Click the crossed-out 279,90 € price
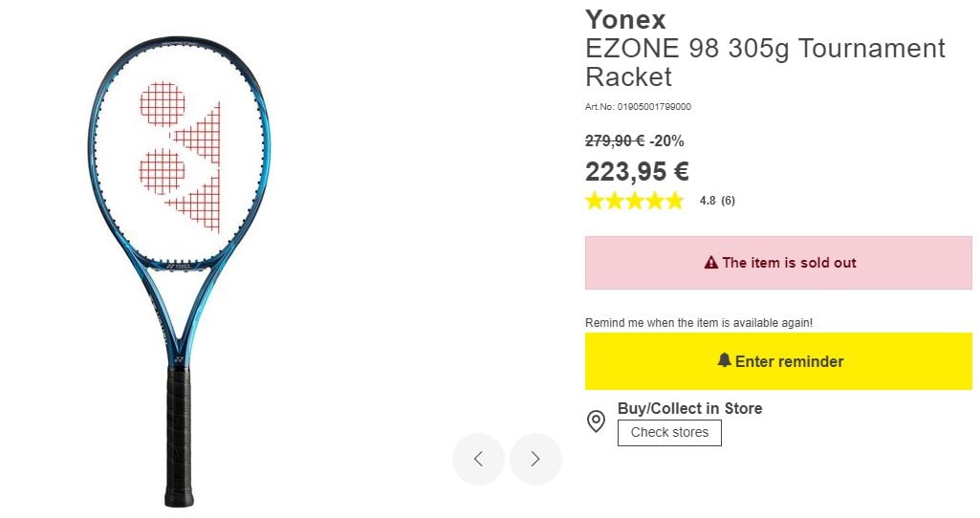This screenshot has width=980, height=518. 615,141
